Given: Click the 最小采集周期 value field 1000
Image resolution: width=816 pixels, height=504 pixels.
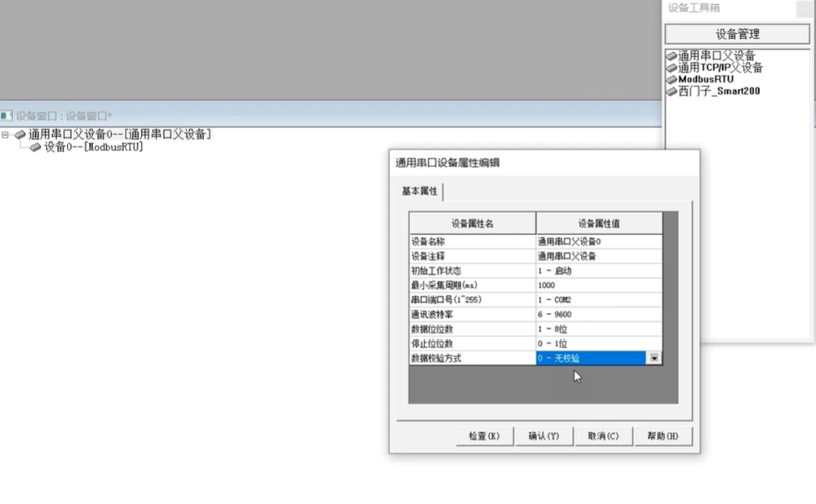Looking at the screenshot, I should (598, 285).
